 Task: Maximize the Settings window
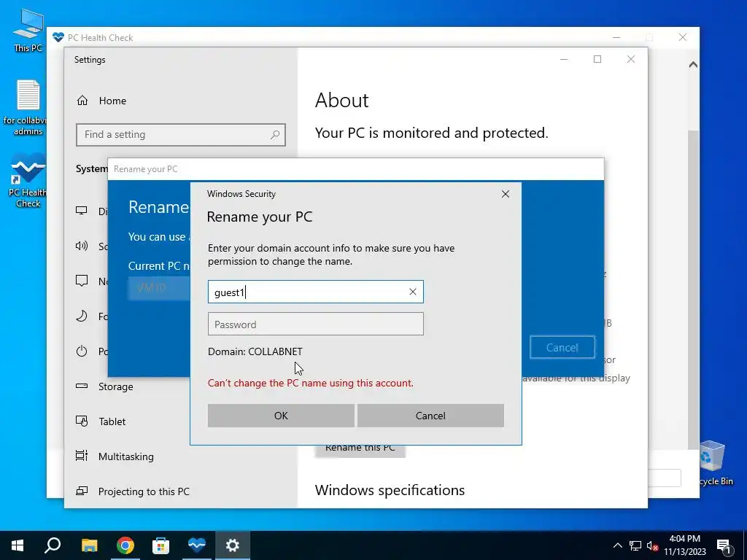(597, 59)
